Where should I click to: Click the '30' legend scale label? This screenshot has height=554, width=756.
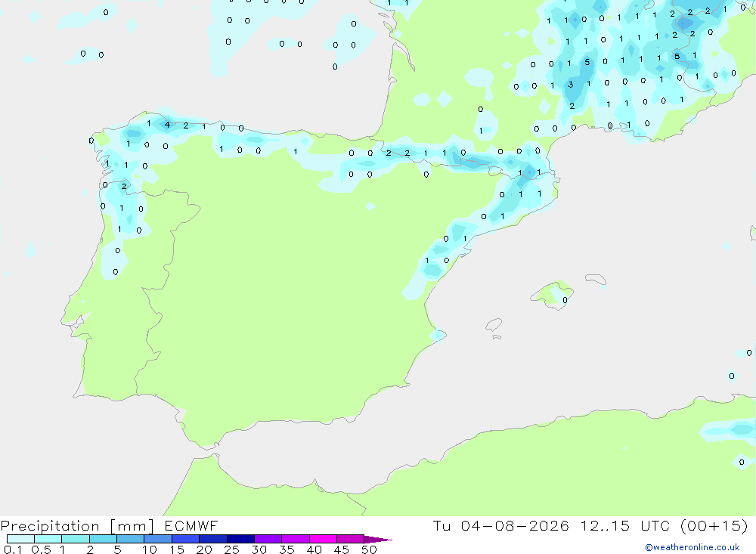click(x=259, y=549)
